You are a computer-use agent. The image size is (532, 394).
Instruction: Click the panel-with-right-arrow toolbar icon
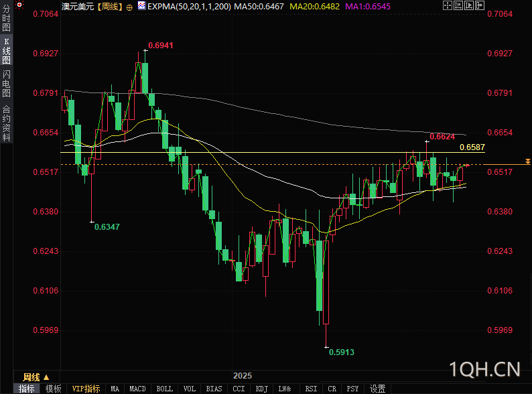[480, 5]
